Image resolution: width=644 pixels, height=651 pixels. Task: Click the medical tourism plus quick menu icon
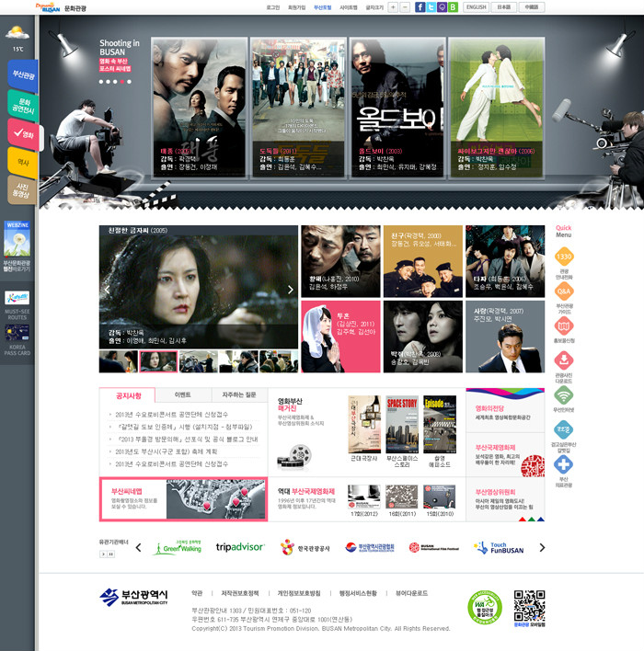564,464
